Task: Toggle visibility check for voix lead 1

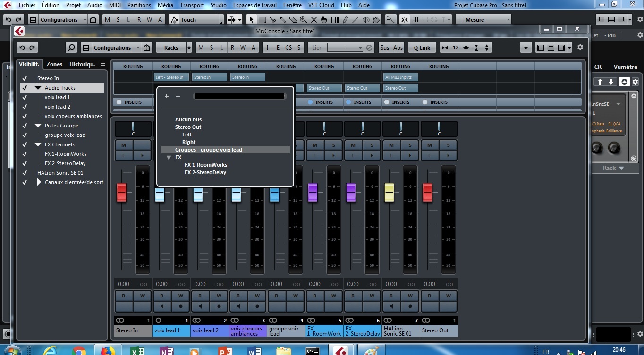Action: pos(25,97)
